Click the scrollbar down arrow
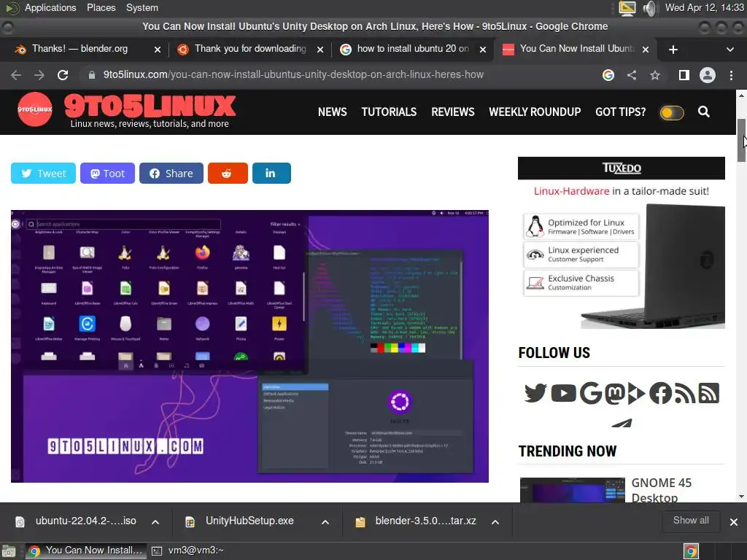Image resolution: width=747 pixels, height=560 pixels. coord(741,496)
